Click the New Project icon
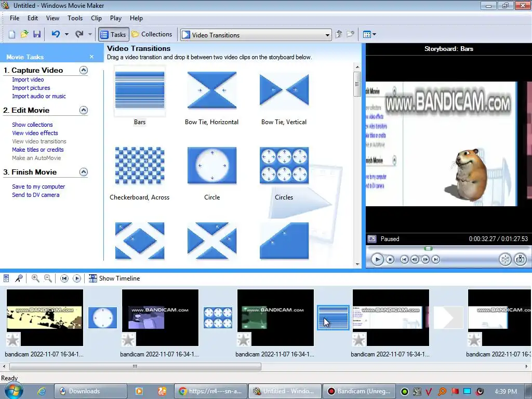 pos(12,34)
